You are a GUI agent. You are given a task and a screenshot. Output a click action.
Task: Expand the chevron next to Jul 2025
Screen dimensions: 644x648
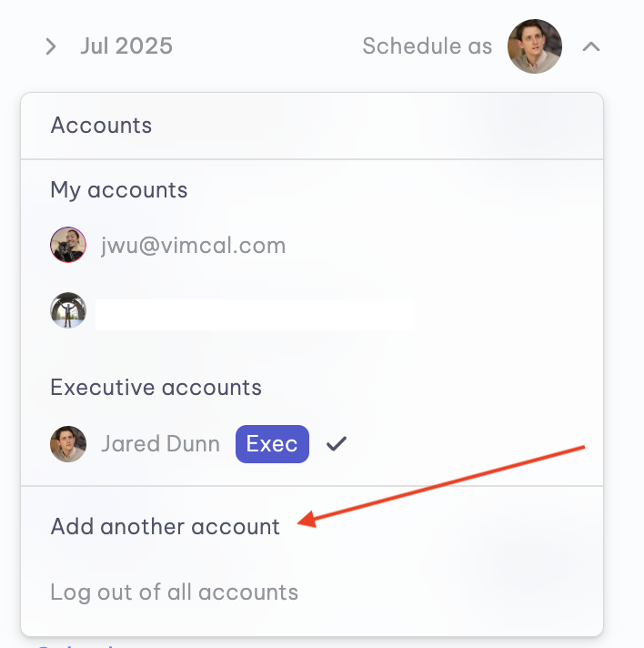click(51, 46)
